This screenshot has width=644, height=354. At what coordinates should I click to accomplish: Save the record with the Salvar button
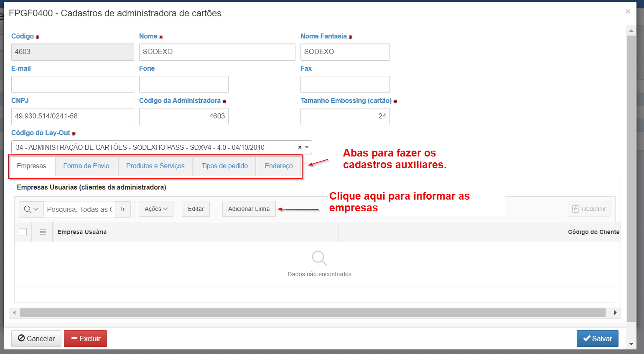point(598,339)
